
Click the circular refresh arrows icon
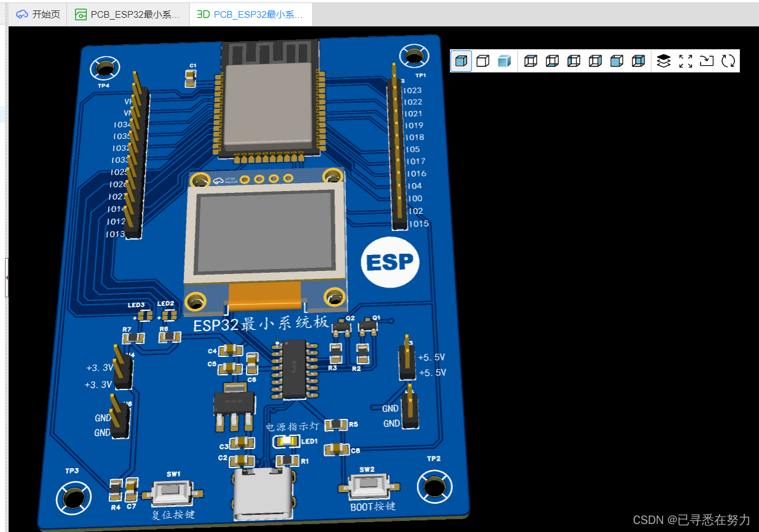pos(728,61)
